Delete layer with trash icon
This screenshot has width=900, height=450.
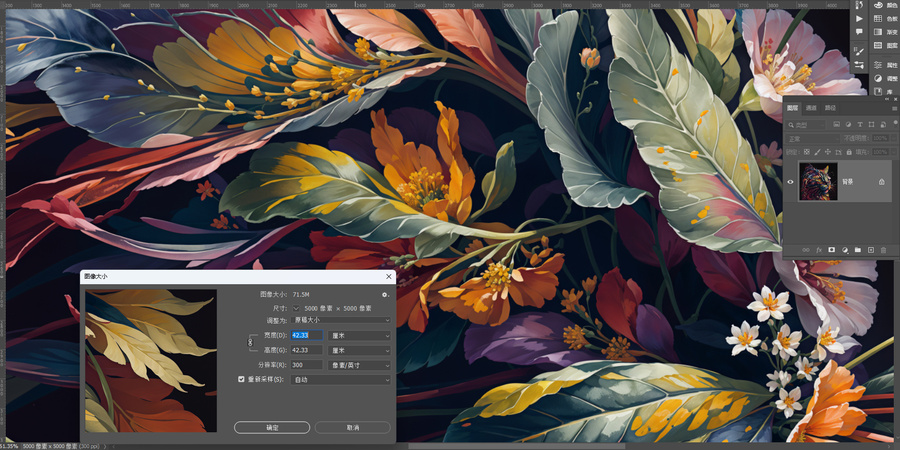pos(883,250)
